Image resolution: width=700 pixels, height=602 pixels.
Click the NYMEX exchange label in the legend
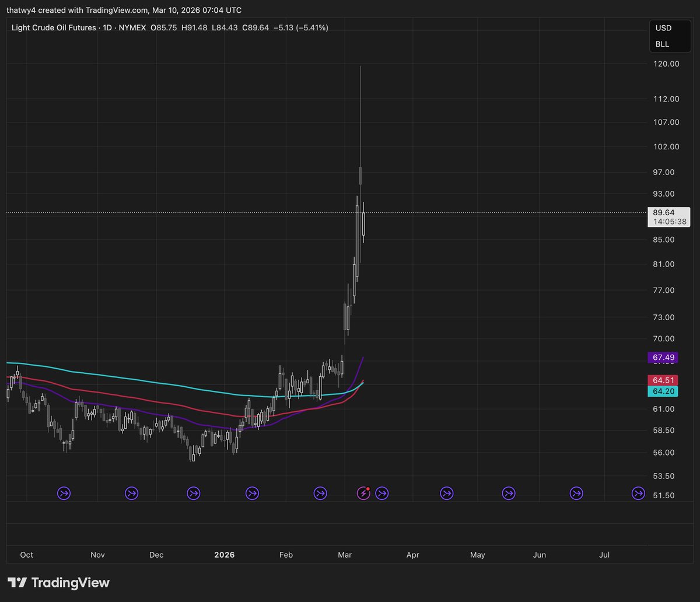tap(134, 27)
